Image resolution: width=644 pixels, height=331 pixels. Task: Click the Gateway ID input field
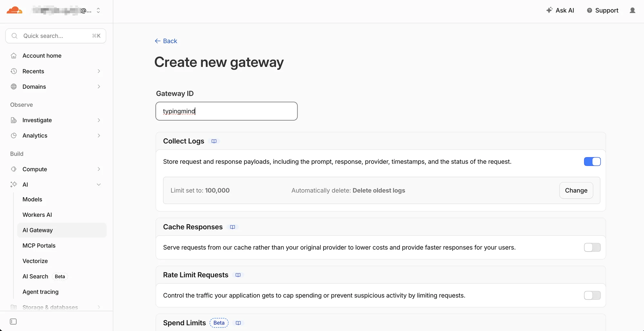click(226, 111)
